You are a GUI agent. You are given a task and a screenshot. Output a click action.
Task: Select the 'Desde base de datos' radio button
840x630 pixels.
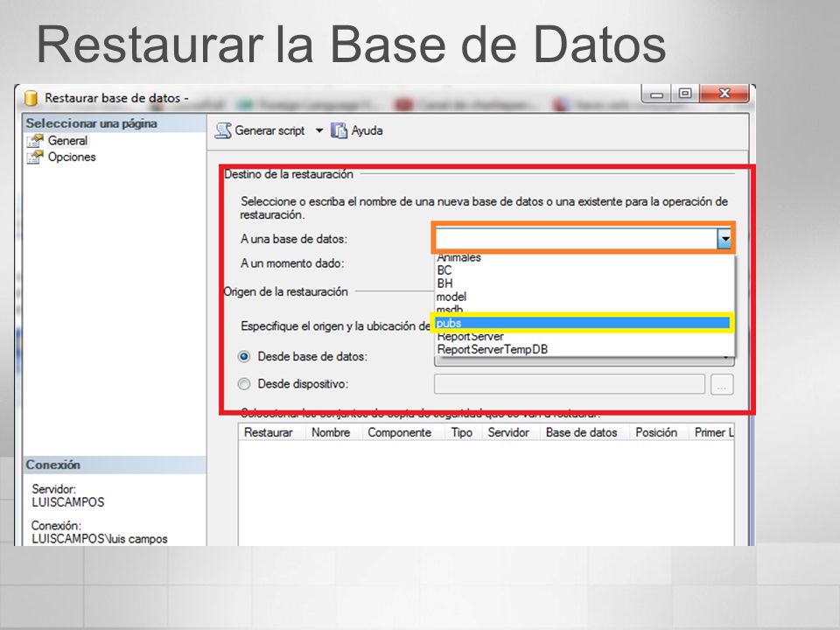[244, 357]
